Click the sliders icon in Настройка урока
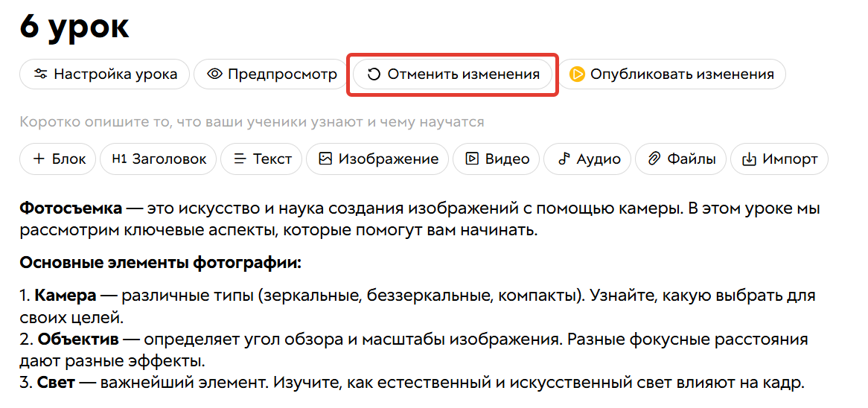The width and height of the screenshot is (868, 408). pyautogui.click(x=40, y=74)
